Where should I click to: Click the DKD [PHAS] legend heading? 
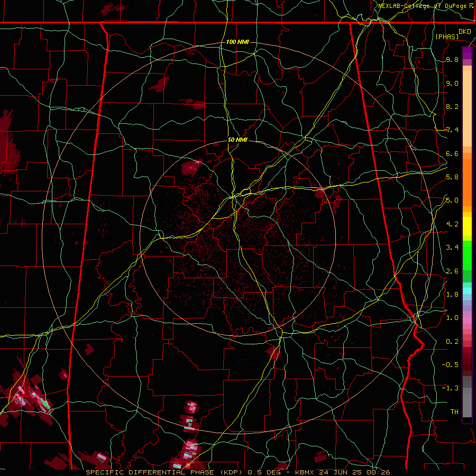(453, 34)
